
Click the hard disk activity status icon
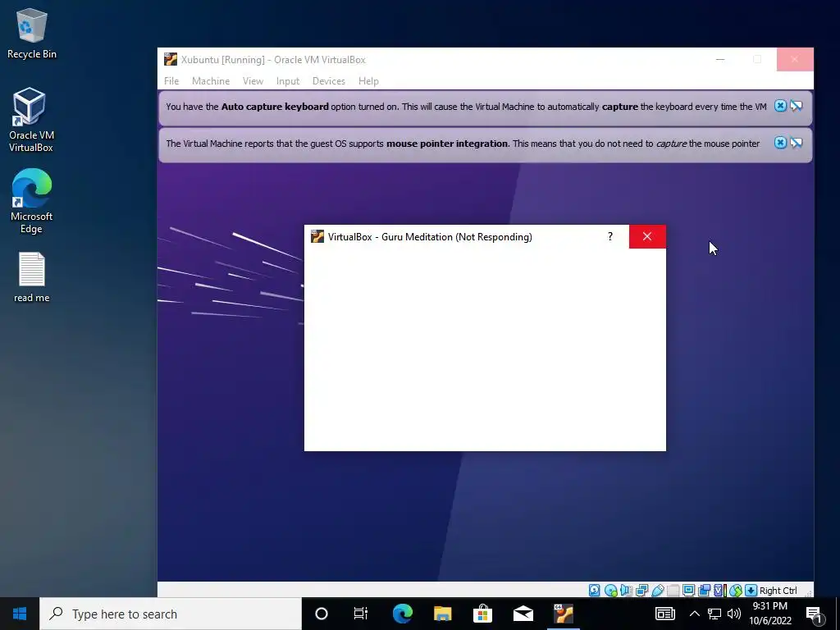tap(594, 591)
